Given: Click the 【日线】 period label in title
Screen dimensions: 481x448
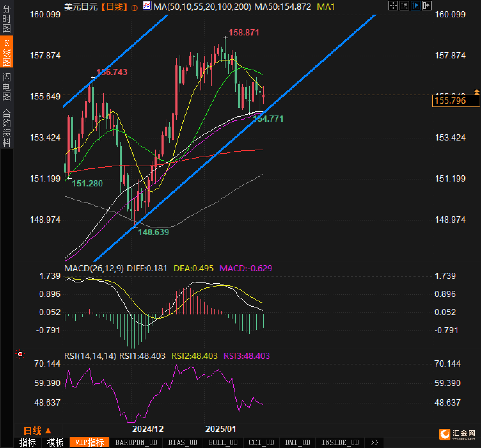Looking at the screenshot, I should (x=114, y=7).
